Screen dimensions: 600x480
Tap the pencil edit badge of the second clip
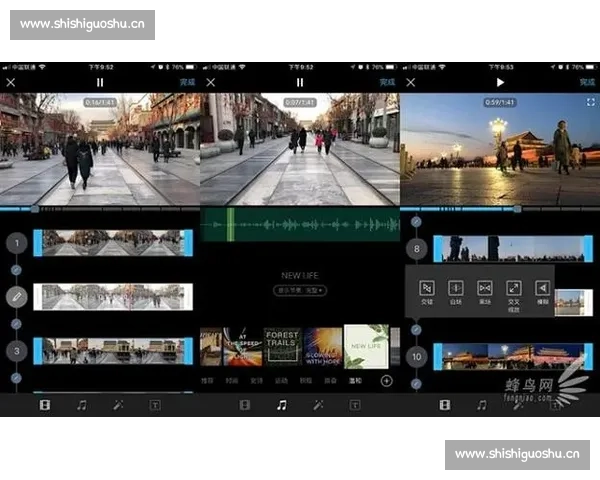pyautogui.click(x=16, y=297)
